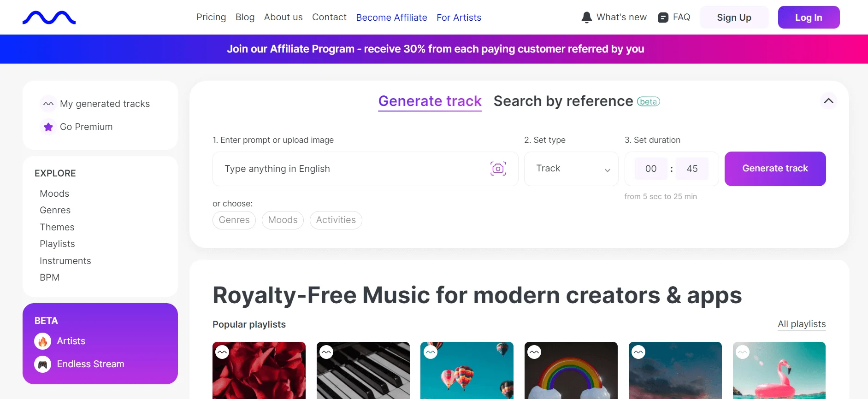Screen dimensions: 868x399
Task: Select the Generate track tab
Action: 430,101
